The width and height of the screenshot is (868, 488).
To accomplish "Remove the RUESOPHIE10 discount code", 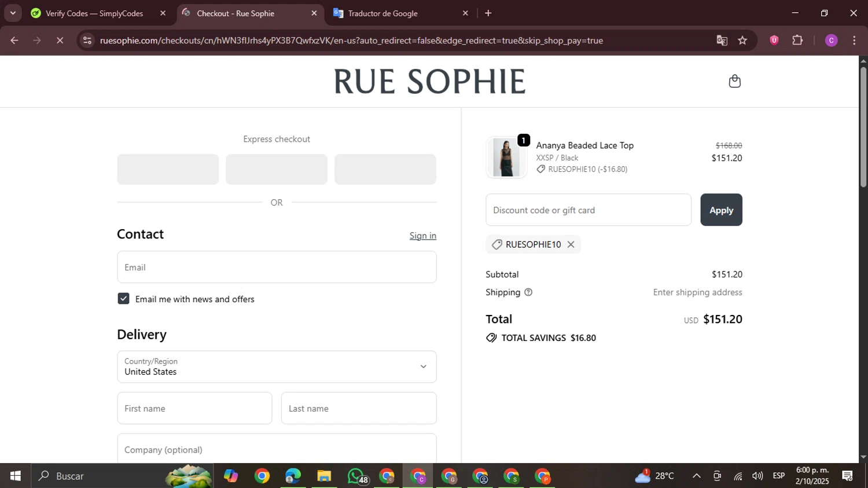I will click(571, 244).
